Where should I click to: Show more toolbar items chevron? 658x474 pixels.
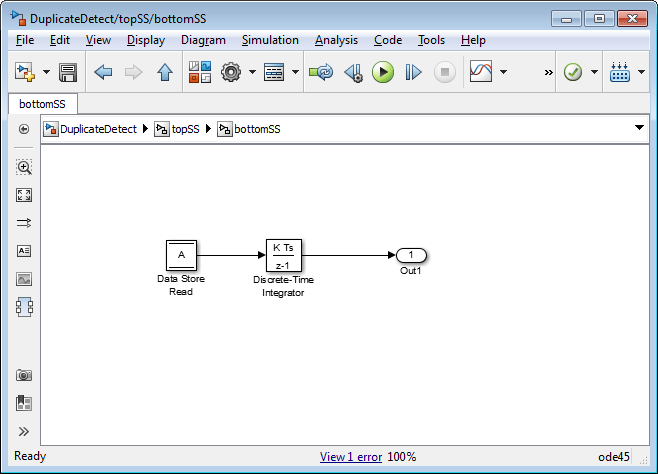tap(548, 73)
